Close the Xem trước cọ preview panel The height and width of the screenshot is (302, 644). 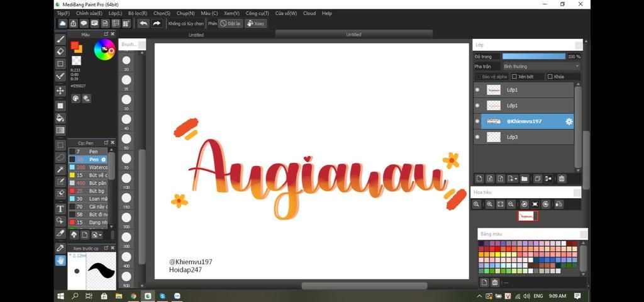pyautogui.click(x=113, y=248)
